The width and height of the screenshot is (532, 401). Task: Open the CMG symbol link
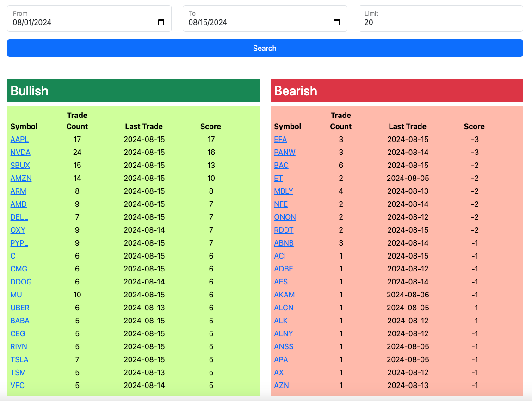tap(19, 269)
